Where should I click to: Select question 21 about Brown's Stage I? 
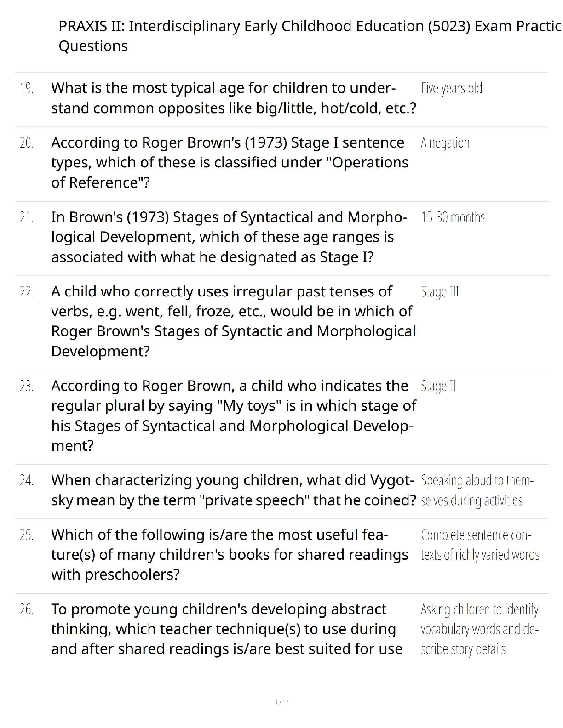pyautogui.click(x=229, y=237)
